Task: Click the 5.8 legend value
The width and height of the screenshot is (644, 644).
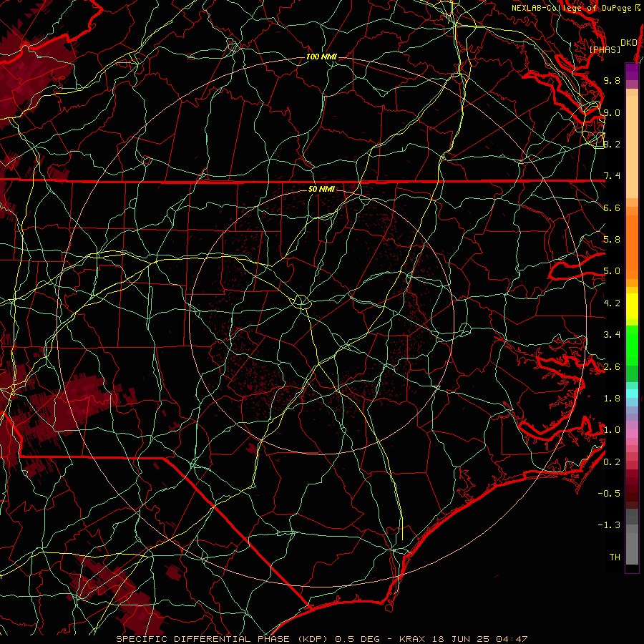Action: pyautogui.click(x=612, y=240)
